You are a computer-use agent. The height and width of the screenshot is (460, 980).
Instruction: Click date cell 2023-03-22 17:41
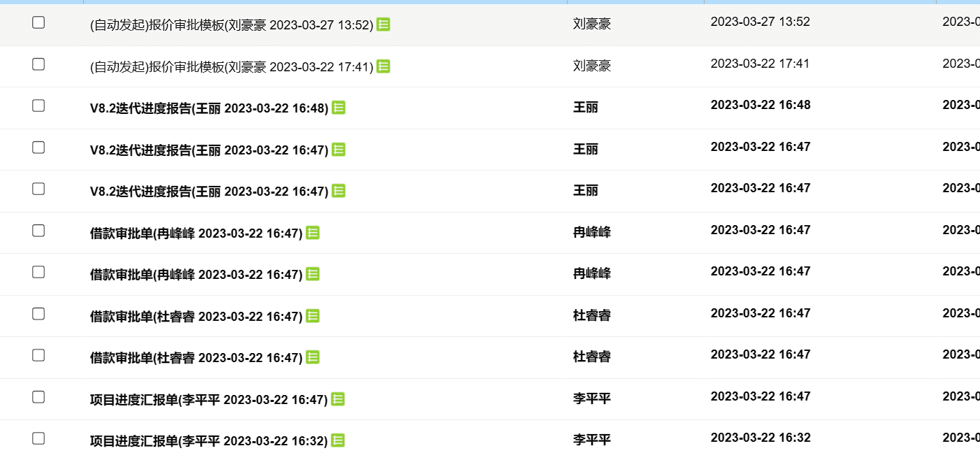(761, 64)
